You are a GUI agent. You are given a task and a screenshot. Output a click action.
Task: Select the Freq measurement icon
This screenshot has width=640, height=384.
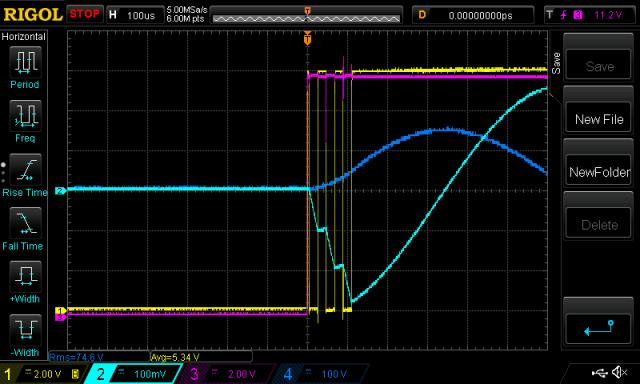coord(25,116)
